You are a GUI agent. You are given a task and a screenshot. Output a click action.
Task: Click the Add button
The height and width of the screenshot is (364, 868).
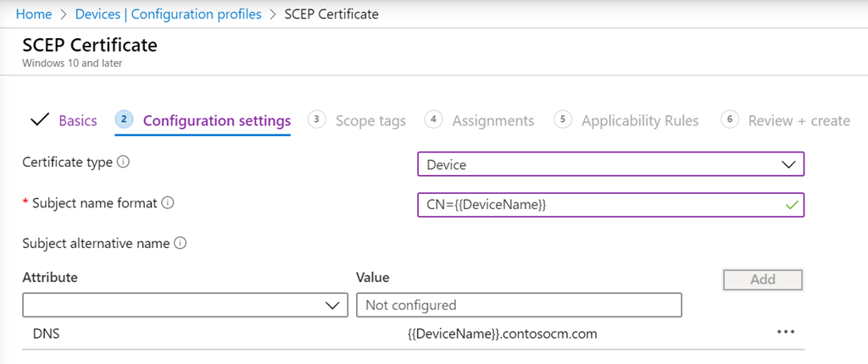point(762,279)
